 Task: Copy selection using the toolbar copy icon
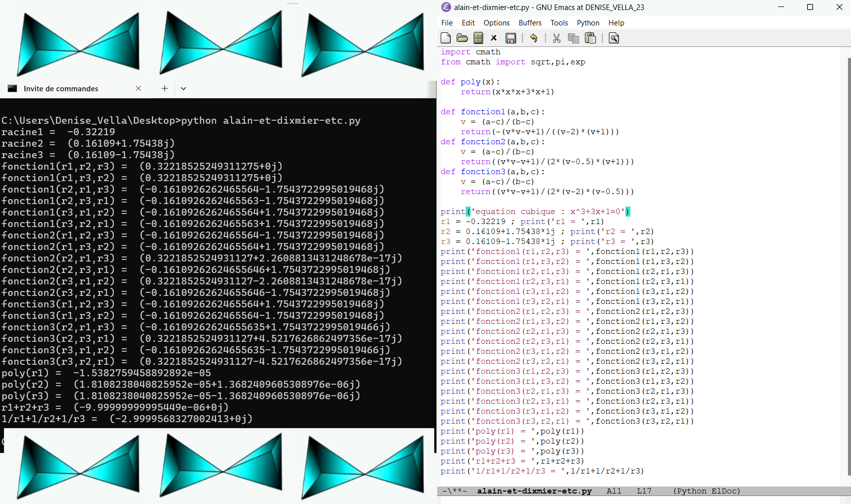(x=573, y=38)
